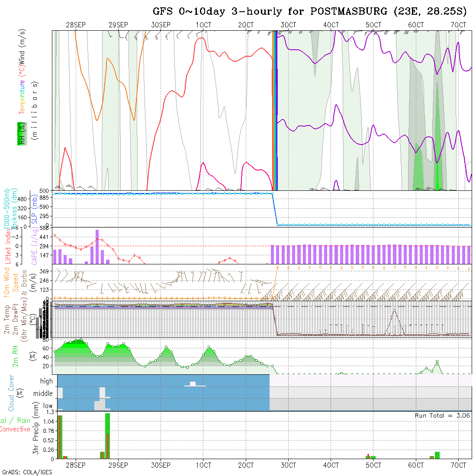Click the tallest purple CAPE bar
This screenshot has height=476, width=476.
tap(97, 247)
